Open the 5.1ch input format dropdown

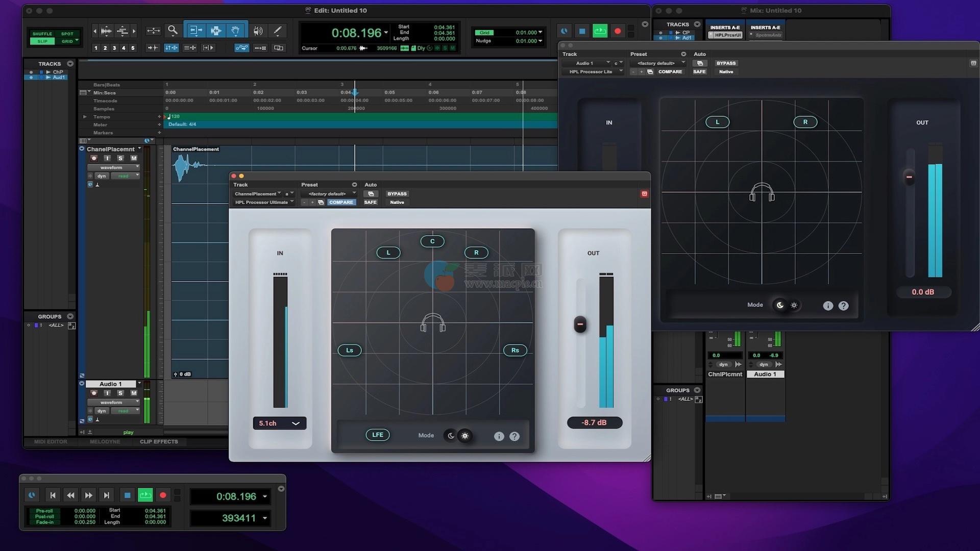(x=279, y=423)
